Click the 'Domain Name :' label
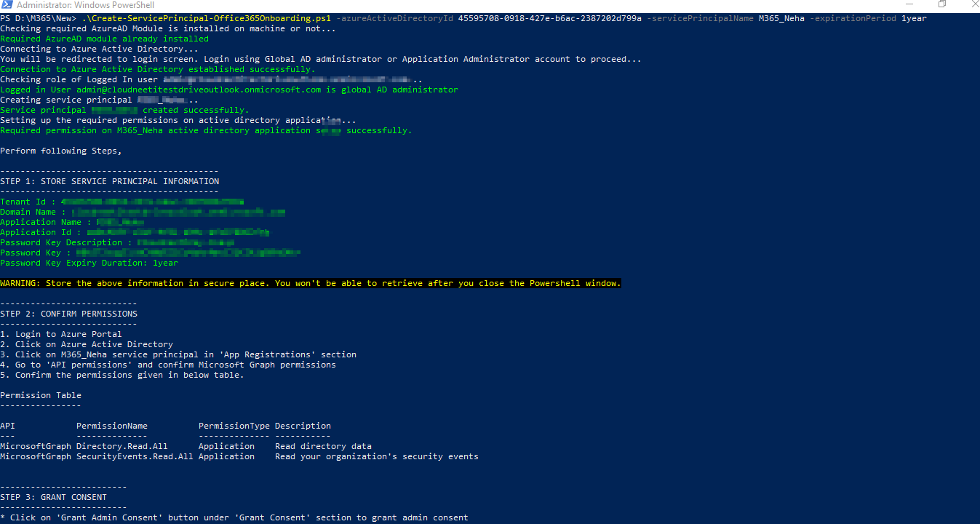Viewport: 980px width, 524px height. [33, 212]
